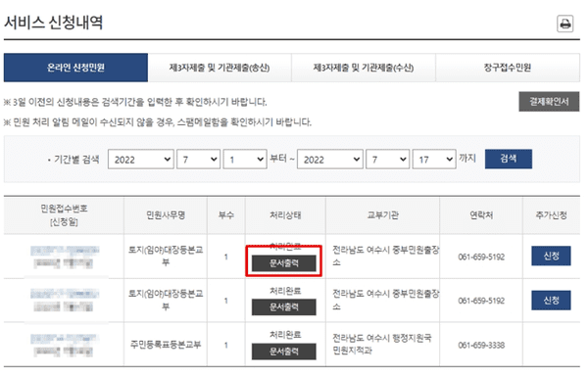This screenshot has height=375, width=588.
Task: Click 문서출력 in second 토지(임야)대장 row
Action: (x=284, y=307)
